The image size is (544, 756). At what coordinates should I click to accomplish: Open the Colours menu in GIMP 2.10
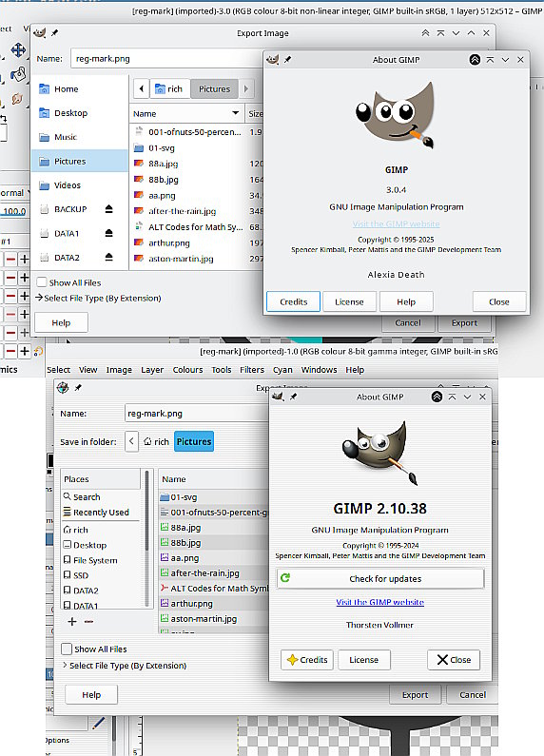pos(187,369)
